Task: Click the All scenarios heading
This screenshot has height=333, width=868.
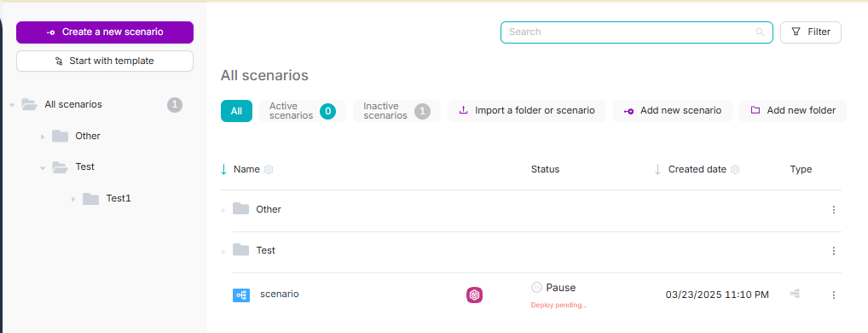Action: (x=264, y=75)
